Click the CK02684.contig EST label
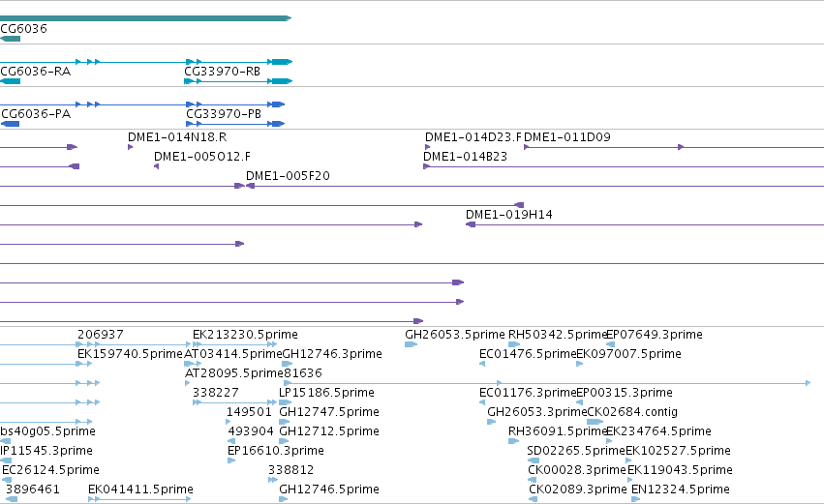Viewport: 824px width, 504px height. click(632, 412)
